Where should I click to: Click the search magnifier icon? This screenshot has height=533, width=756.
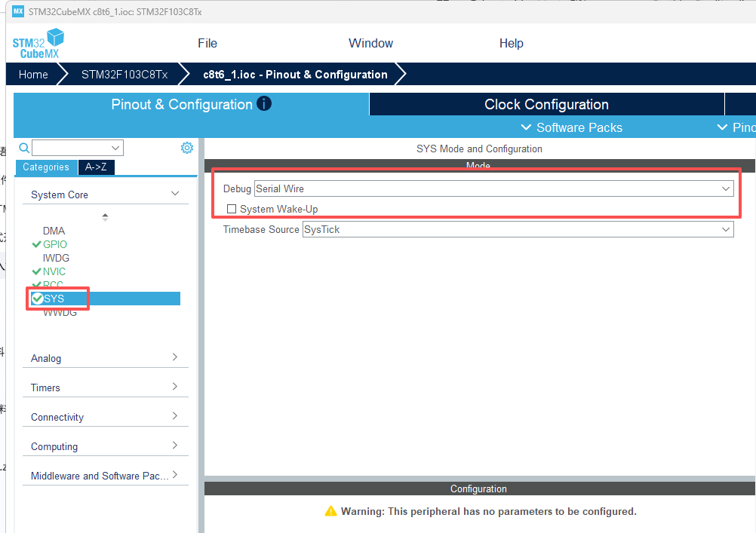click(24, 148)
